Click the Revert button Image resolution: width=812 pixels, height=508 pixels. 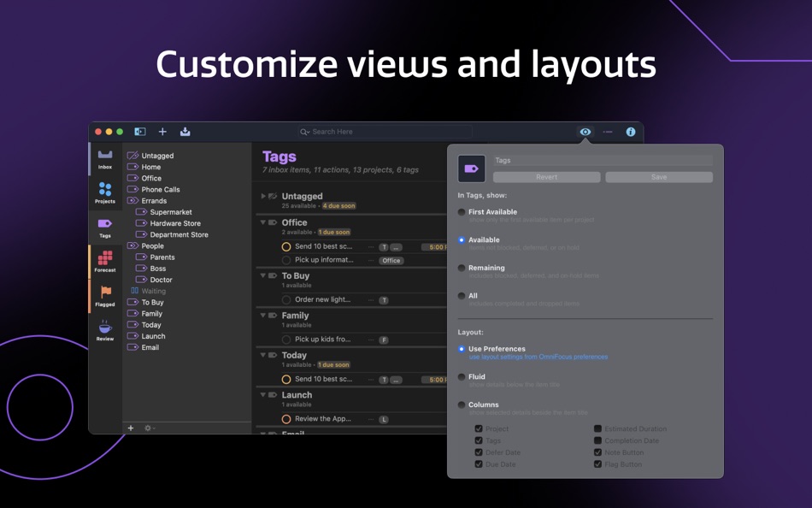(x=546, y=177)
